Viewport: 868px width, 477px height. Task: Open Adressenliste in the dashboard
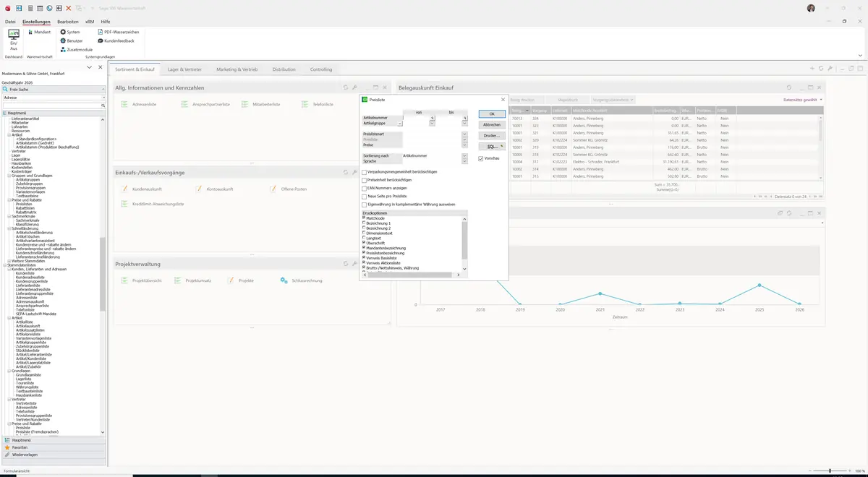pyautogui.click(x=140, y=104)
